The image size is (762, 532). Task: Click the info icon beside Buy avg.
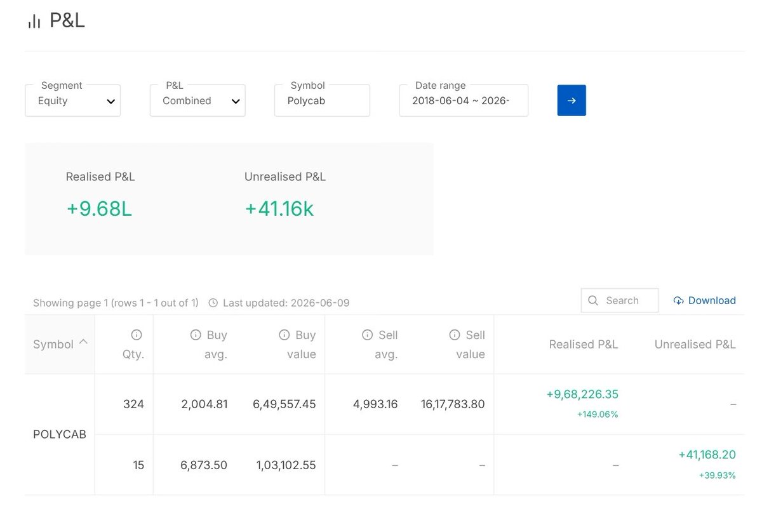pyautogui.click(x=196, y=335)
